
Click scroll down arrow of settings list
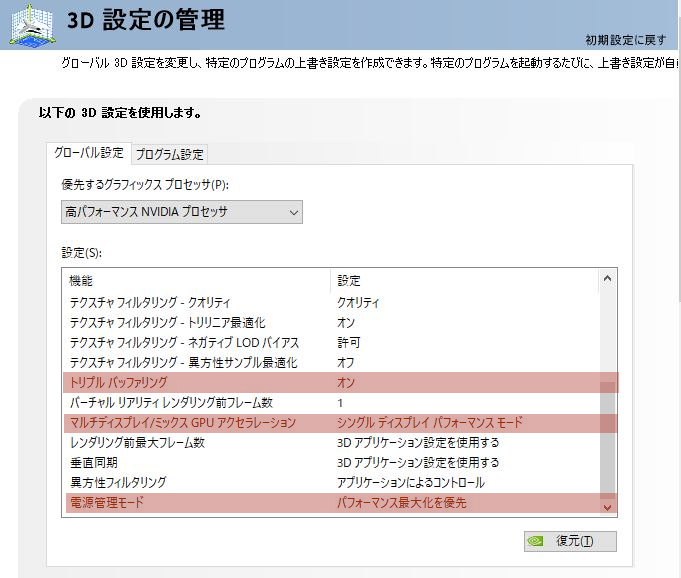(607, 507)
